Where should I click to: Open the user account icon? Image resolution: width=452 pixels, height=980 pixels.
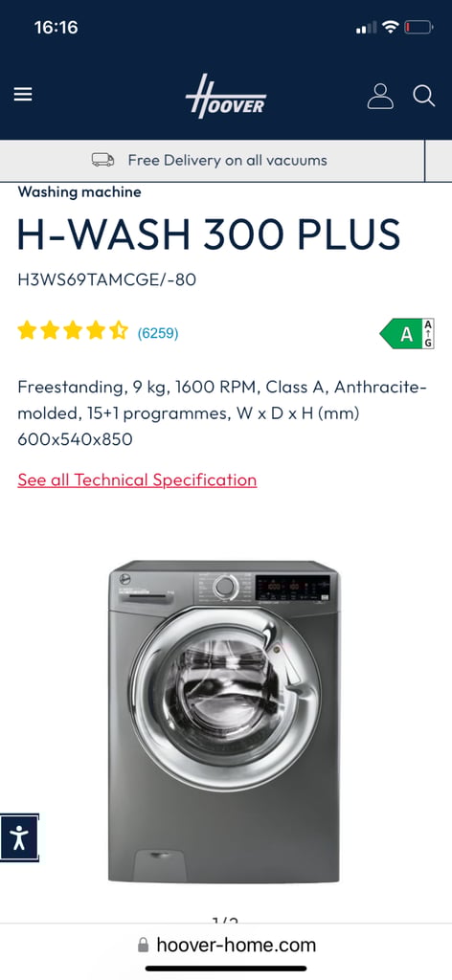point(380,96)
